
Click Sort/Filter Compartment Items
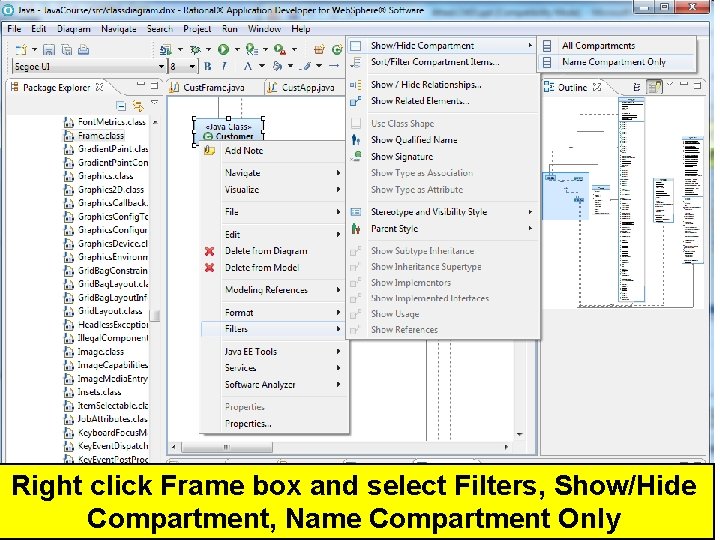(x=442, y=62)
